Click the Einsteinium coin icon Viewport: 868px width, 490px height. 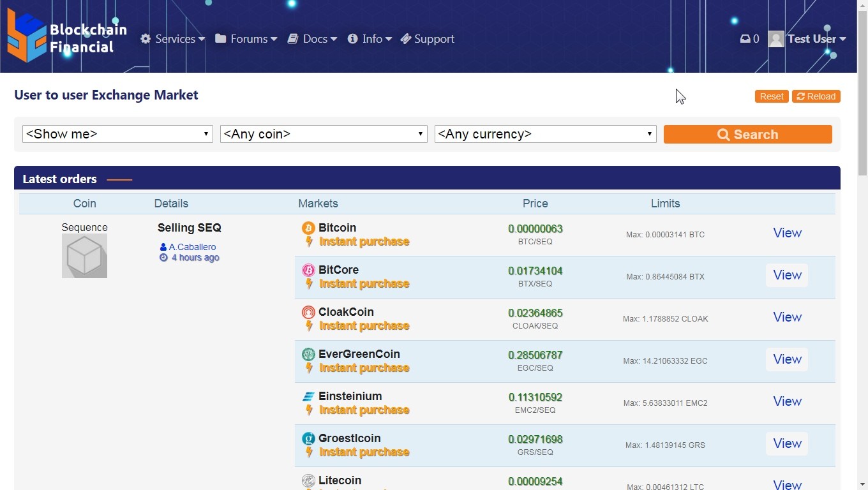click(308, 397)
